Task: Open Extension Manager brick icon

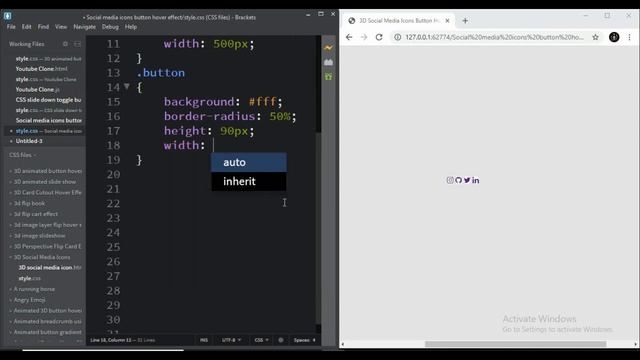Action: (x=328, y=62)
